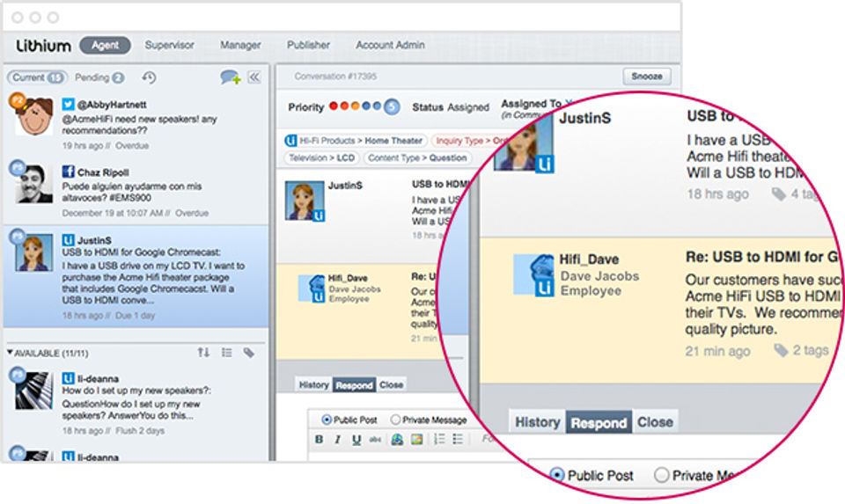Select unmagnified Public Post radio button
Viewport: 845px width, 504px height.
tap(327, 420)
